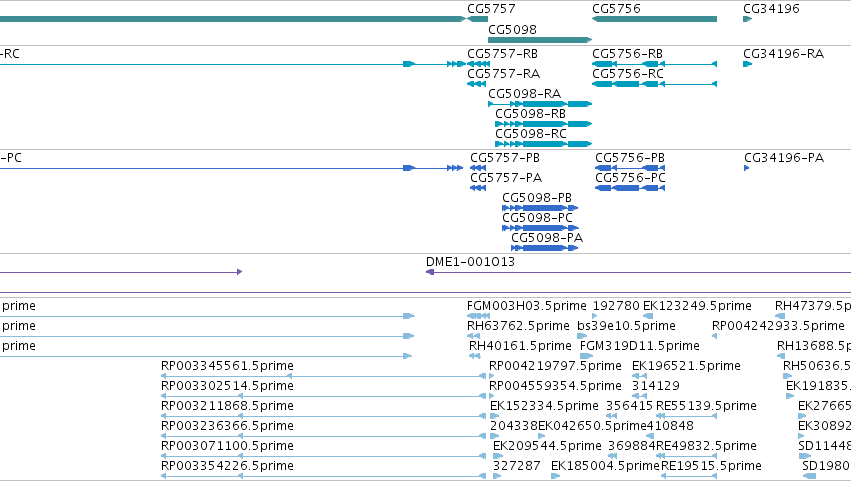Click the EK152334.5prime EST label
This screenshot has height=481, width=851.
pyautogui.click(x=544, y=407)
